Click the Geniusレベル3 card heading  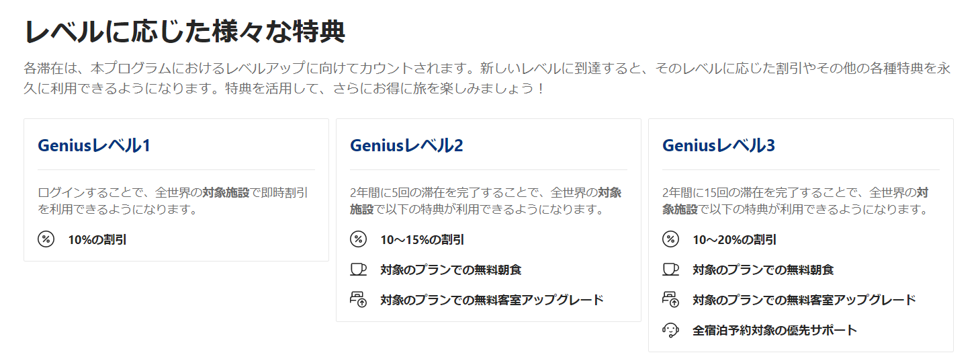pos(719,145)
